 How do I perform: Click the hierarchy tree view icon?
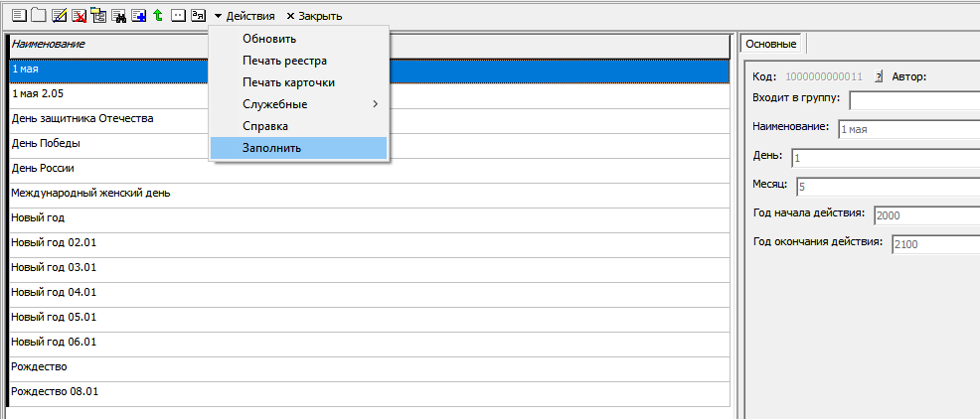coord(98,16)
